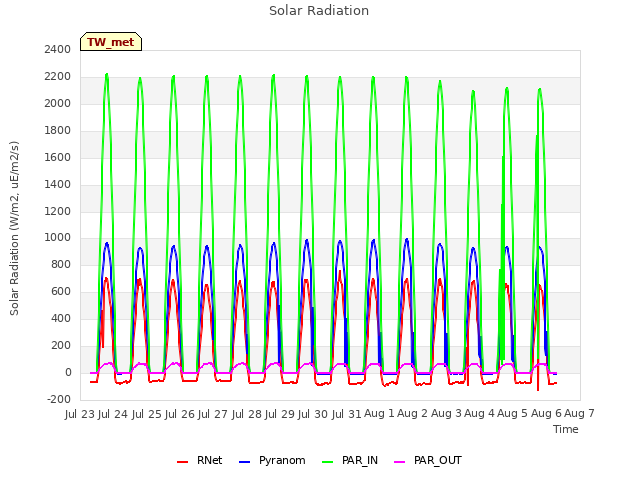Click the 2200 y-axis tick label
This screenshot has width=640, height=480.
coord(58,76)
